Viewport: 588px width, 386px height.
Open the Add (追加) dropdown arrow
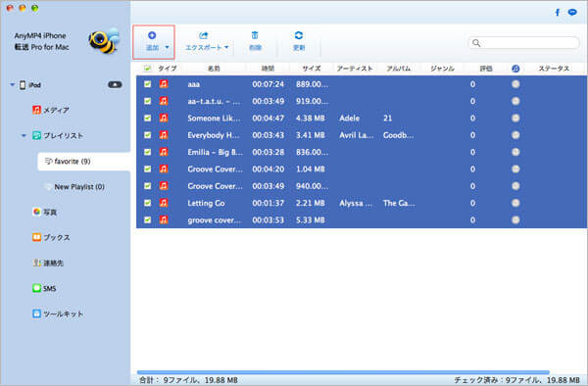pos(167,47)
